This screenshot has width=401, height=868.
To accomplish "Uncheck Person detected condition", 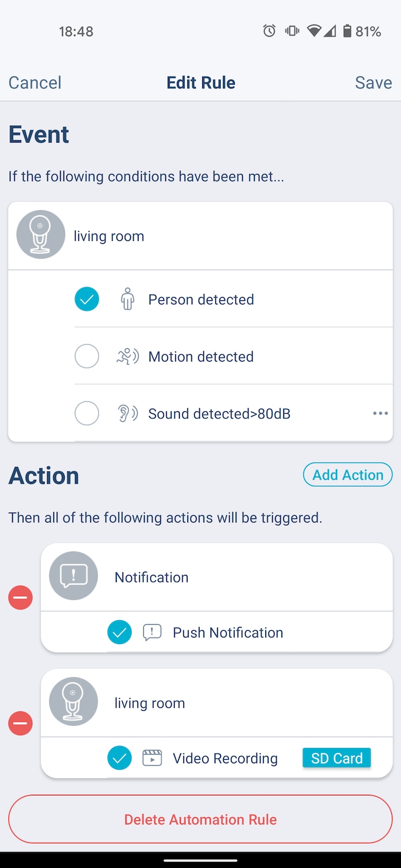I will point(87,299).
